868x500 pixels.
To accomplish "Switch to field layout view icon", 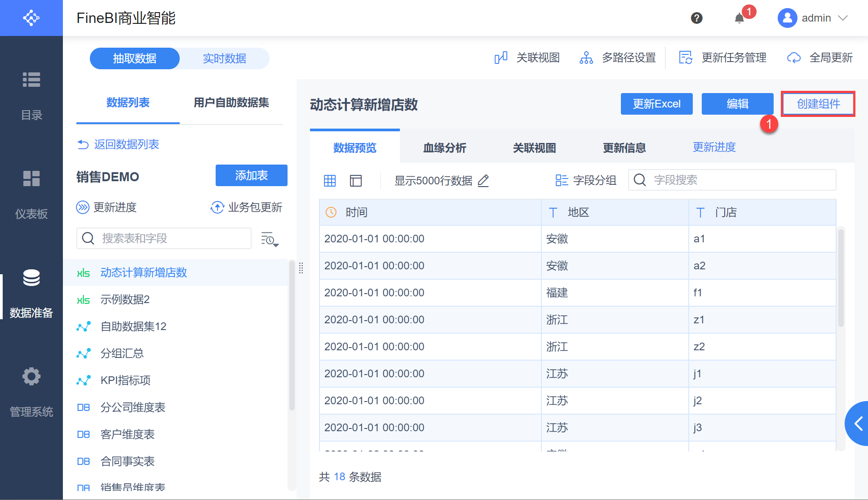I will coord(356,180).
